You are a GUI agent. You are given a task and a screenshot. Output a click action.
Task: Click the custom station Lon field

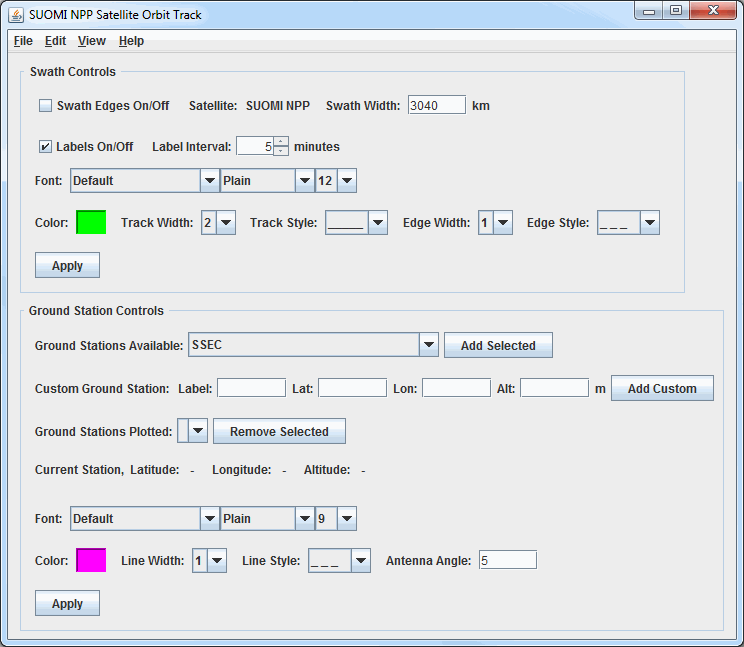point(456,388)
